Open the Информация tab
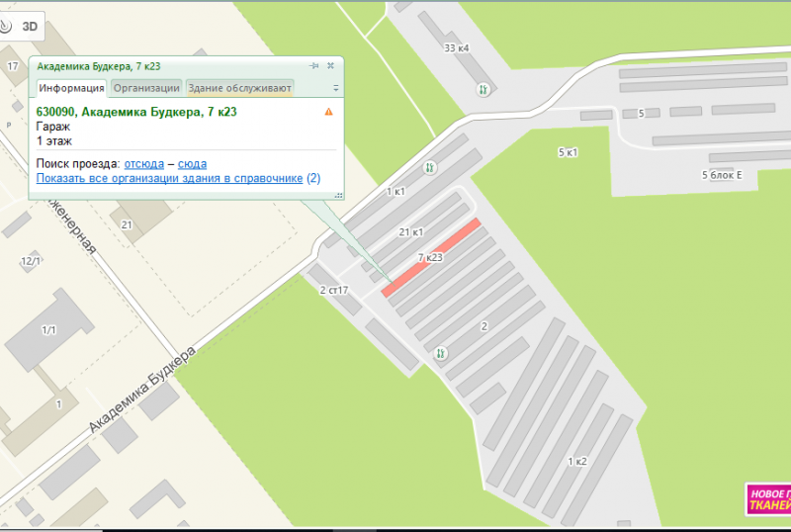The height and width of the screenshot is (532, 791). click(71, 88)
